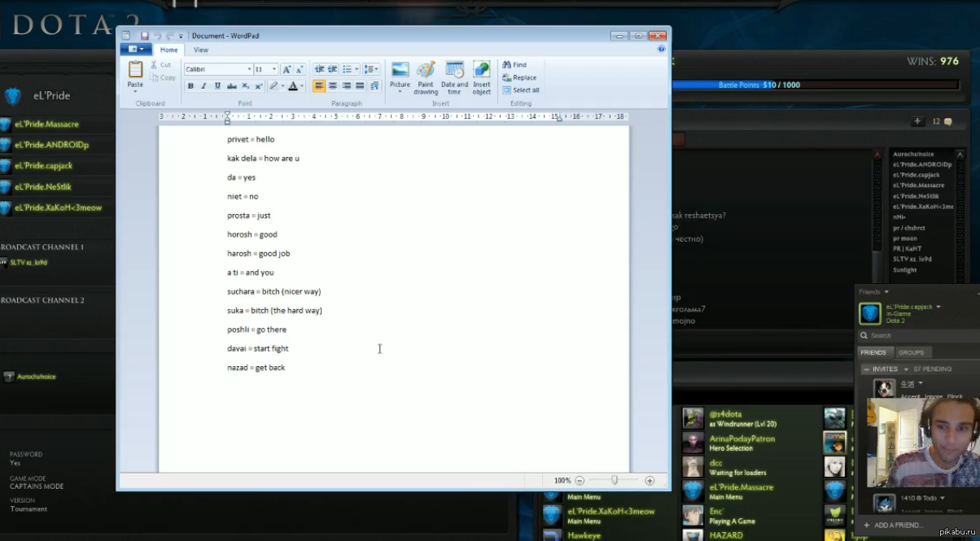980x541 pixels.
Task: Toggle bold formatting
Action: tap(190, 86)
